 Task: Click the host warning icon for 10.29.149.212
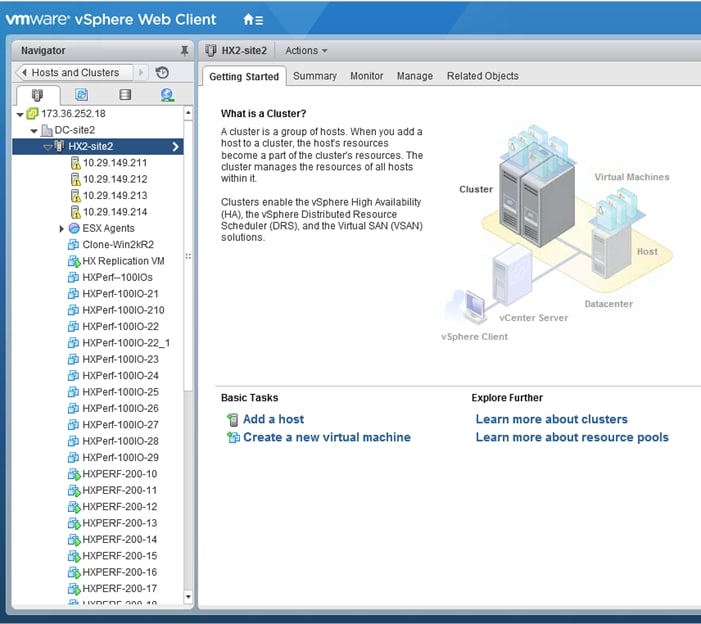[x=76, y=179]
